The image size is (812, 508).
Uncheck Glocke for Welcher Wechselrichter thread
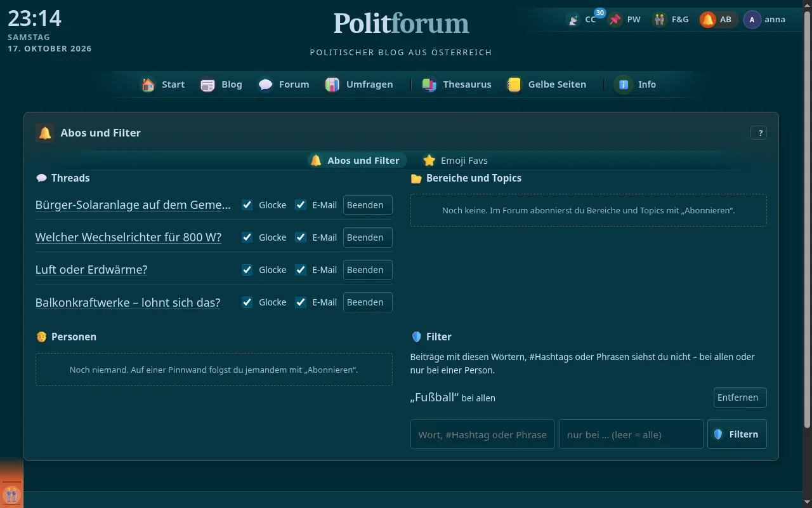coord(247,237)
